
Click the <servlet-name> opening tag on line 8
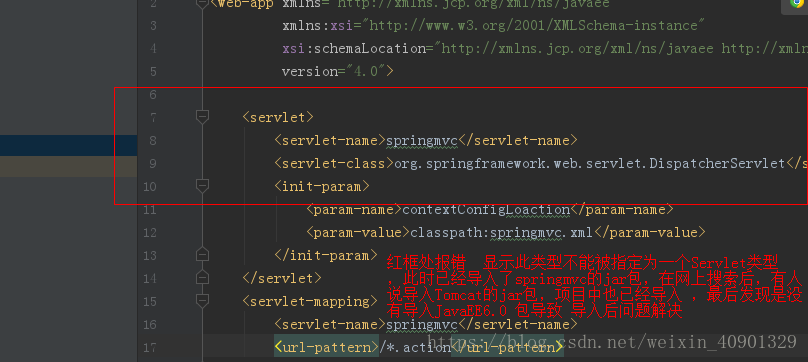(330, 140)
